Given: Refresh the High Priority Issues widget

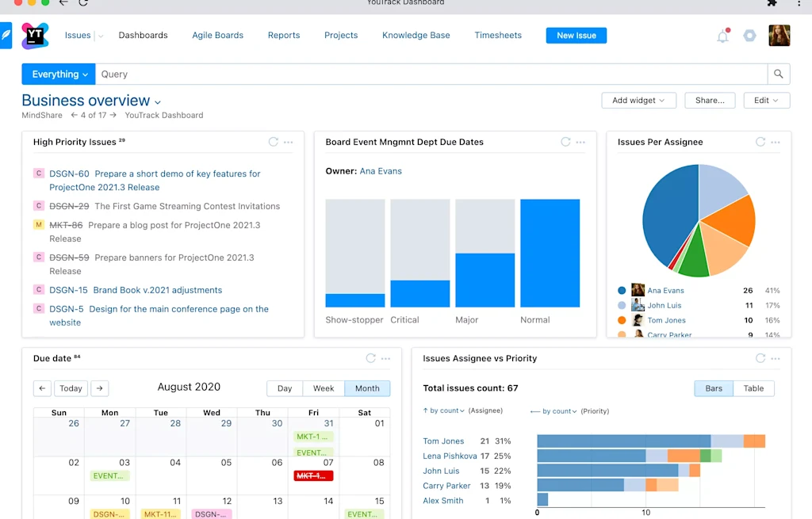Looking at the screenshot, I should [x=274, y=142].
